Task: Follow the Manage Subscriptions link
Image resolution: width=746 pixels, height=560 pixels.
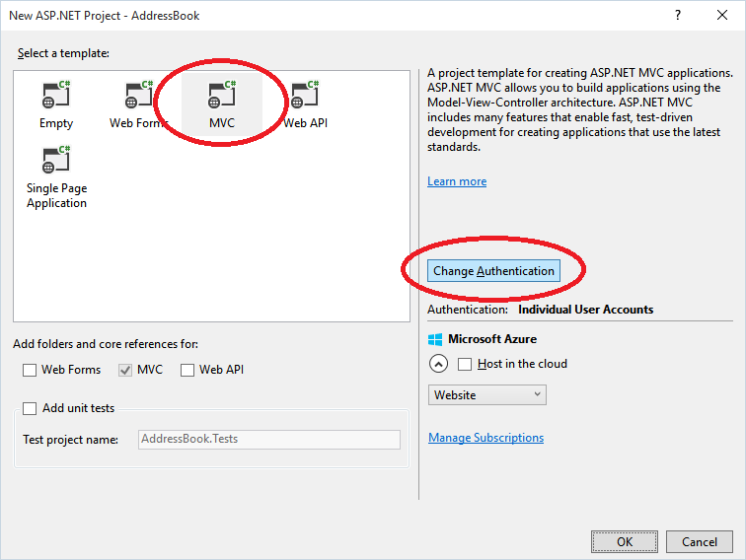Action: [x=485, y=438]
